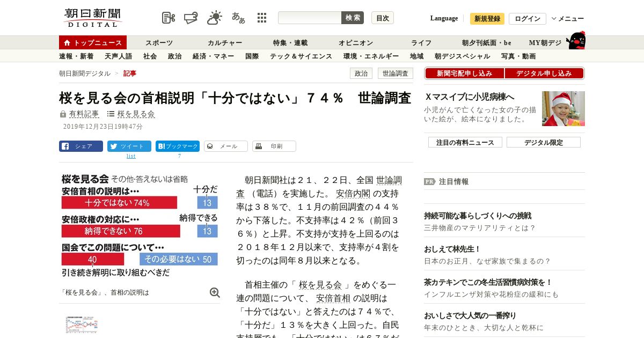Click the 検索 search button
The width and height of the screenshot is (644, 338).
353,18
